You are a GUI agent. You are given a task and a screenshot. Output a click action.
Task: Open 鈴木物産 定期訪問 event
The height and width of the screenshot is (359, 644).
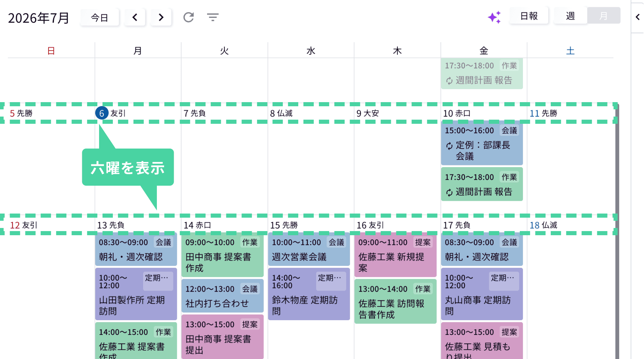309,294
